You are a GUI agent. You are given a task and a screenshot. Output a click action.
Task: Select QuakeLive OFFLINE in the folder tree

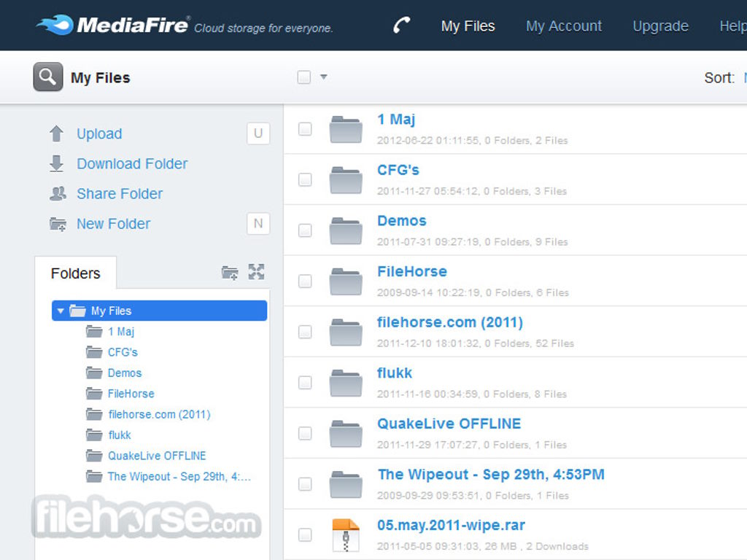[157, 456]
